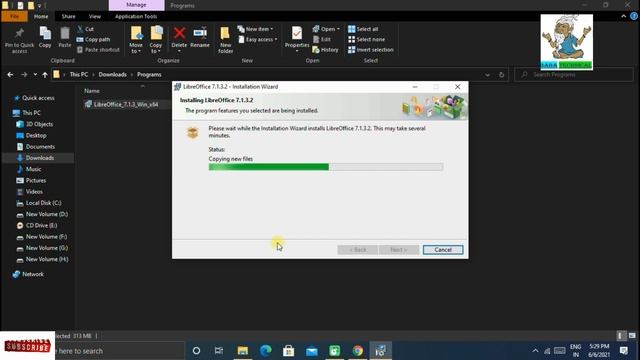This screenshot has width=640, height=360.
Task: Switch to the Share ribbon tab
Action: [x=69, y=16]
